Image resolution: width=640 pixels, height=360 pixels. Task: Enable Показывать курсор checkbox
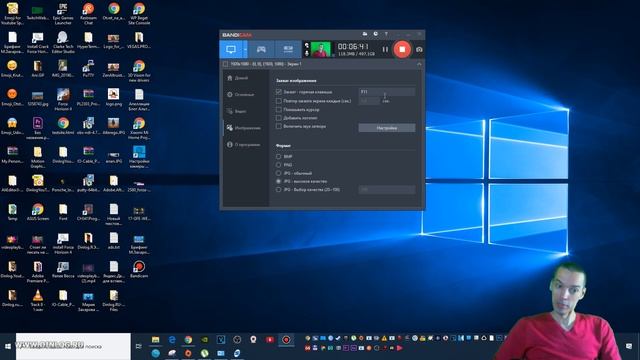[x=278, y=109]
